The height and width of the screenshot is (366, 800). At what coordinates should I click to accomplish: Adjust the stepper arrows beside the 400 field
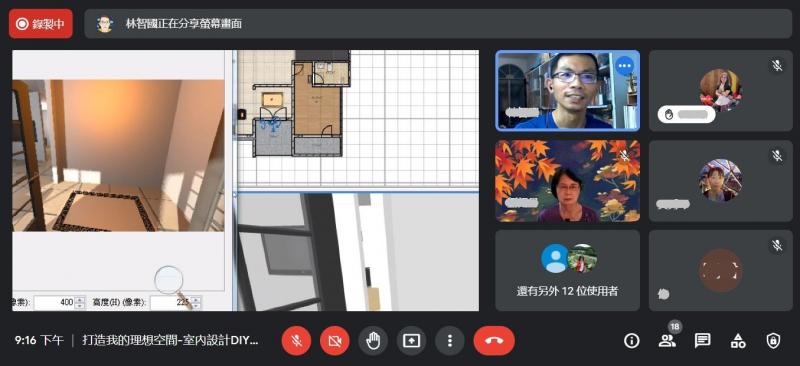[x=80, y=302]
